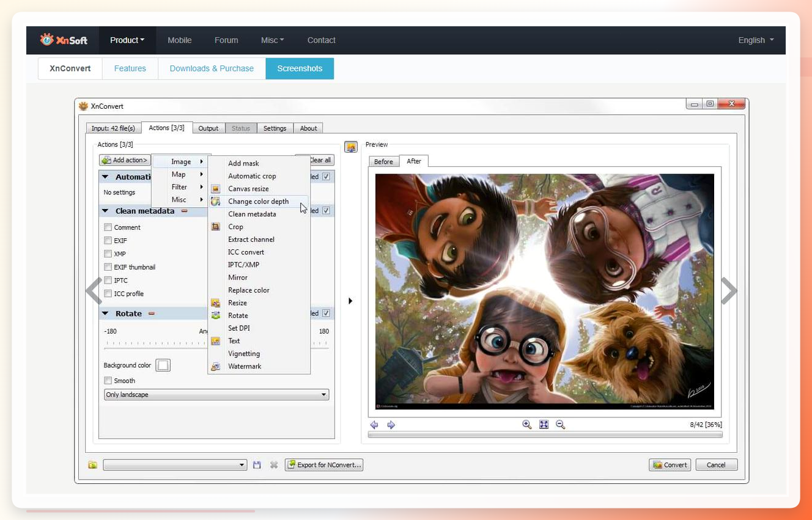
Task: Go to next preview image arrow
Action: click(x=391, y=425)
